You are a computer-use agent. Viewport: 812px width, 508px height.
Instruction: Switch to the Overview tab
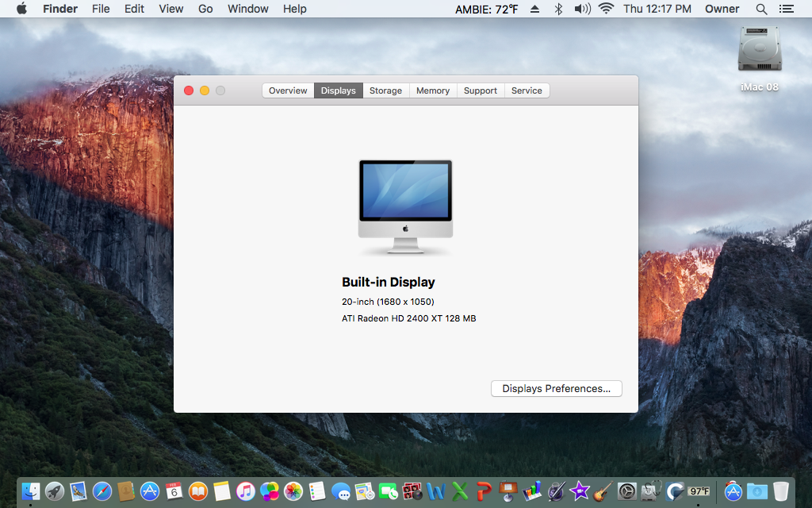click(x=288, y=90)
